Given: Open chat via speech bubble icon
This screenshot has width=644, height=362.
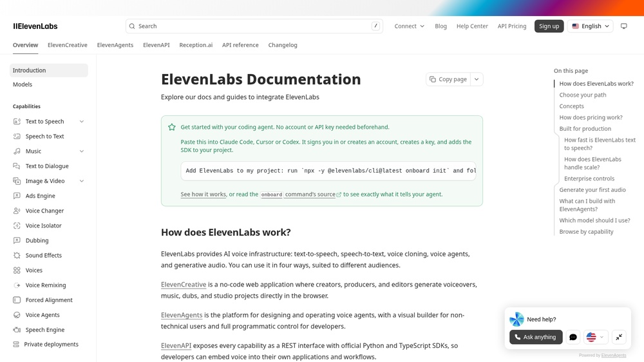Looking at the screenshot, I should click(x=573, y=337).
